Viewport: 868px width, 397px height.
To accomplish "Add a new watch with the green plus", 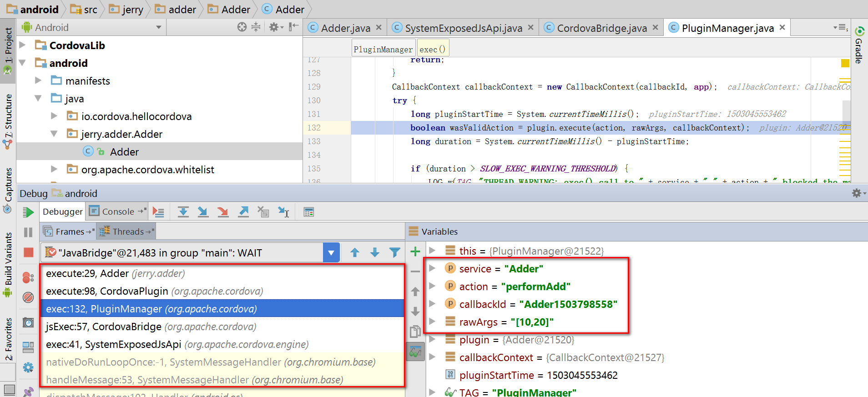I will [415, 251].
